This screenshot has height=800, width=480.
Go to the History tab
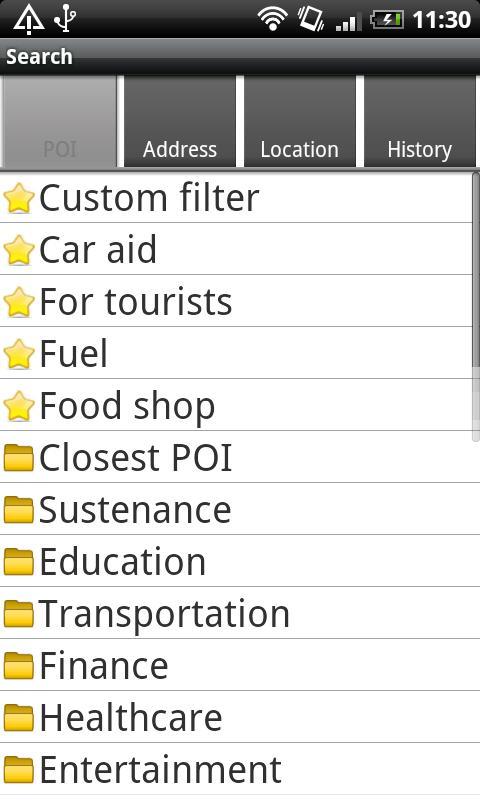(420, 121)
